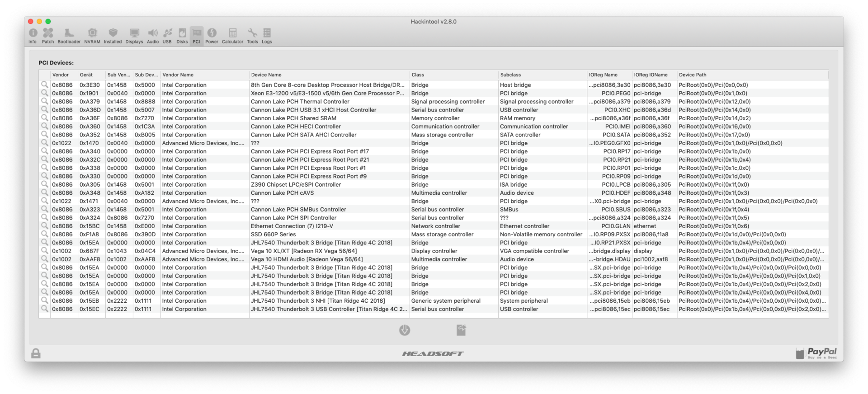Open the Disks section

click(x=182, y=36)
